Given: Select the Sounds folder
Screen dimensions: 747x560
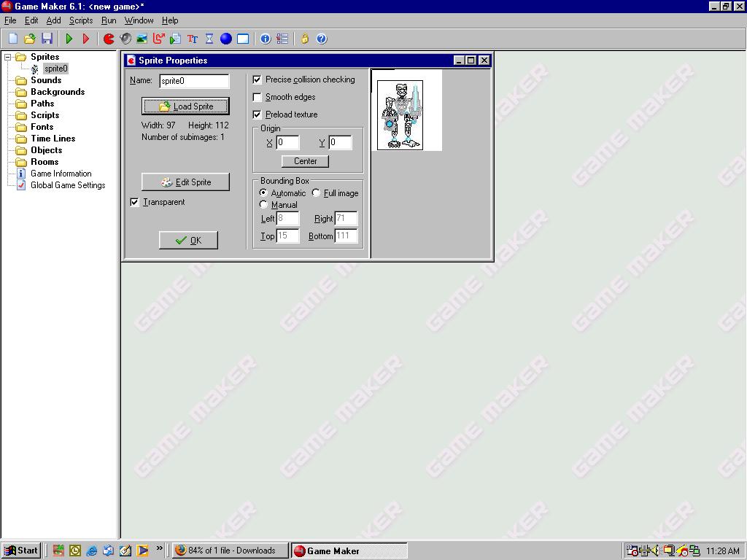Looking at the screenshot, I should tap(46, 80).
